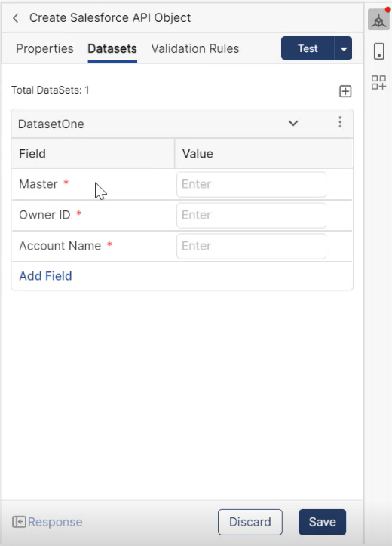Click the Test button
The image size is (392, 546).
[308, 48]
